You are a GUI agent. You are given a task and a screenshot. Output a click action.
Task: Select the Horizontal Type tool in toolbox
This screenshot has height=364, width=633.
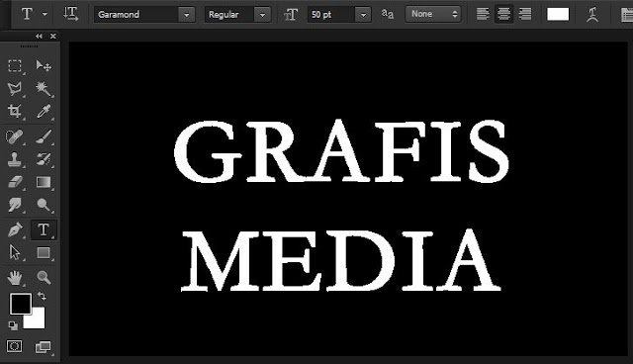click(x=44, y=230)
